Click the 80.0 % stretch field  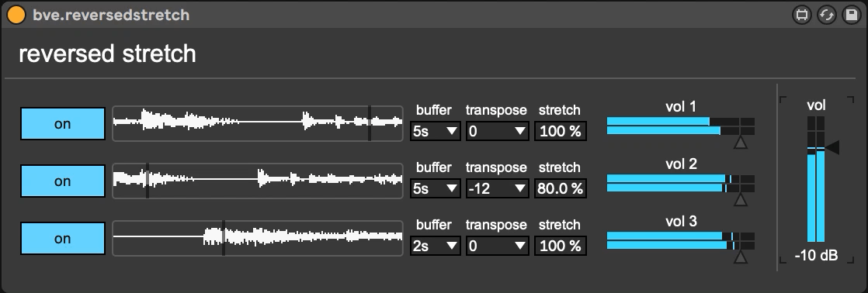tap(561, 188)
